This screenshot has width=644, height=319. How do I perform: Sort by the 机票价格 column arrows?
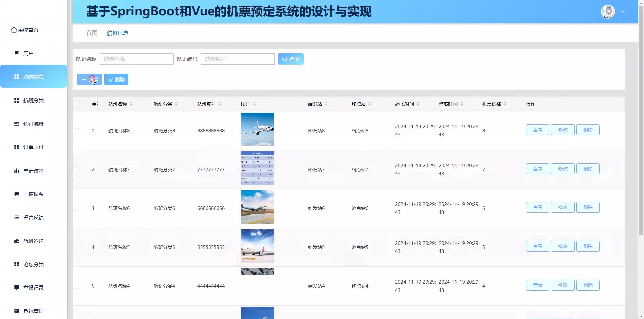pyautogui.click(x=505, y=104)
